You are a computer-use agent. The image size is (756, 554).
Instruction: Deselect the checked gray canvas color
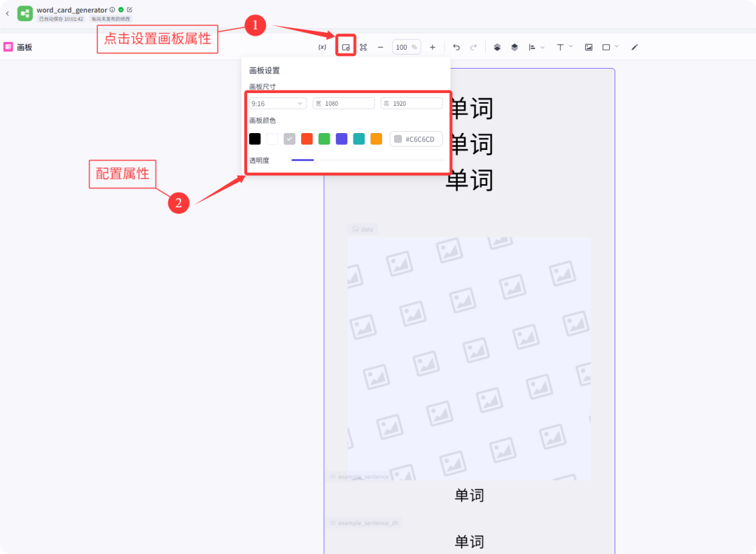click(289, 139)
